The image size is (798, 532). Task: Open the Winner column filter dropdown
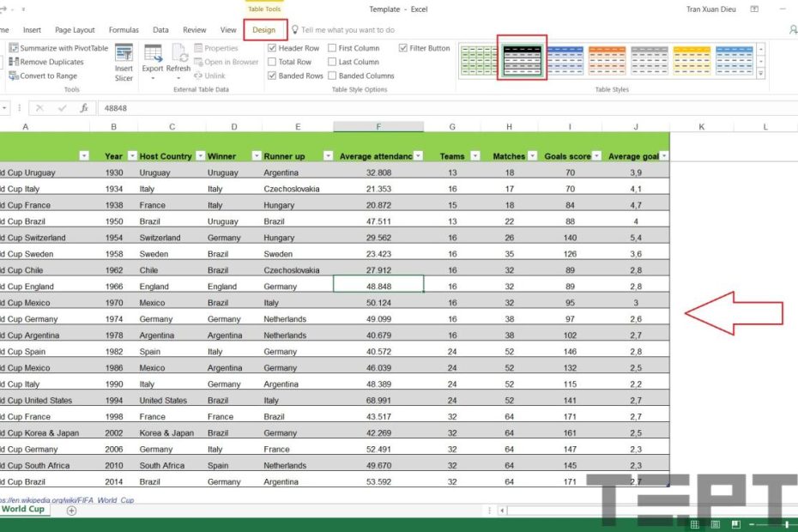tap(257, 156)
